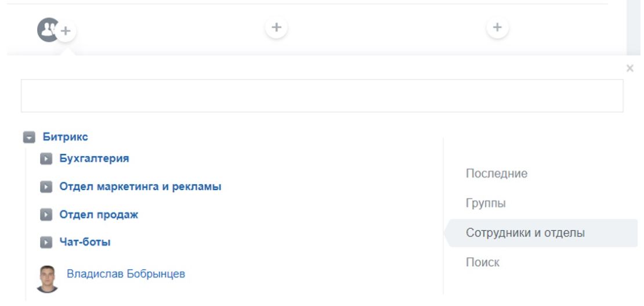Click the group users avatar icon

(48, 29)
